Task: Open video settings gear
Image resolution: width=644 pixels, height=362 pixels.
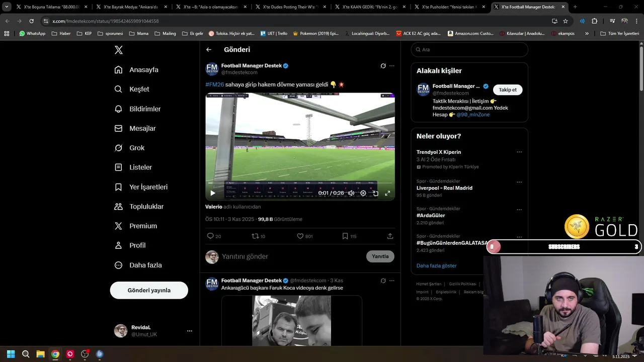Action: (363, 193)
